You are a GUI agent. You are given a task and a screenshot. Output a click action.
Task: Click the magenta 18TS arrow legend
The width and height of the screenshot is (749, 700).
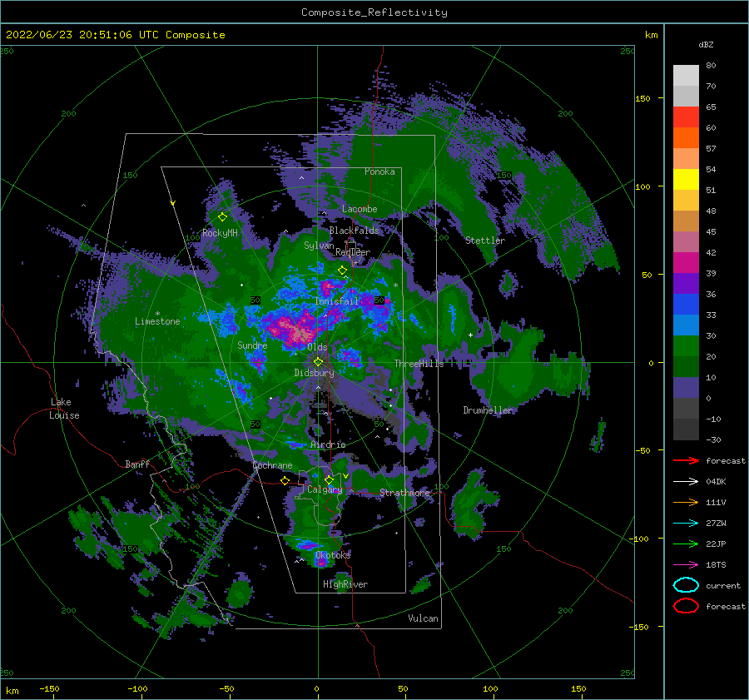tap(686, 565)
